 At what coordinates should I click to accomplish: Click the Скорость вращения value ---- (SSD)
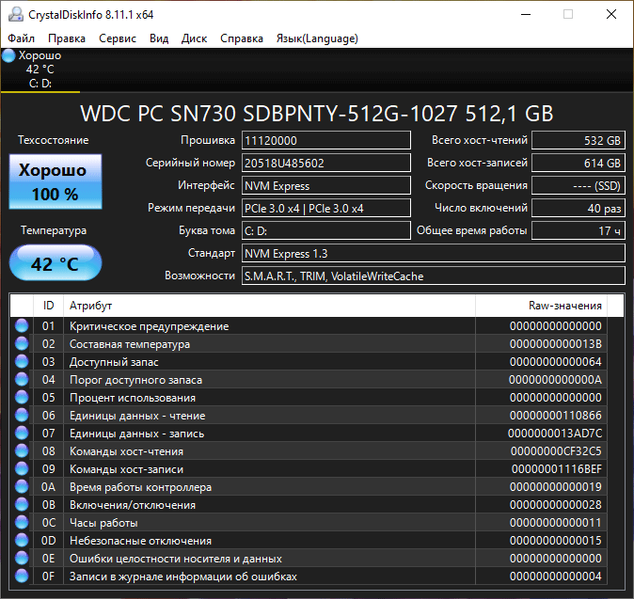(x=578, y=186)
